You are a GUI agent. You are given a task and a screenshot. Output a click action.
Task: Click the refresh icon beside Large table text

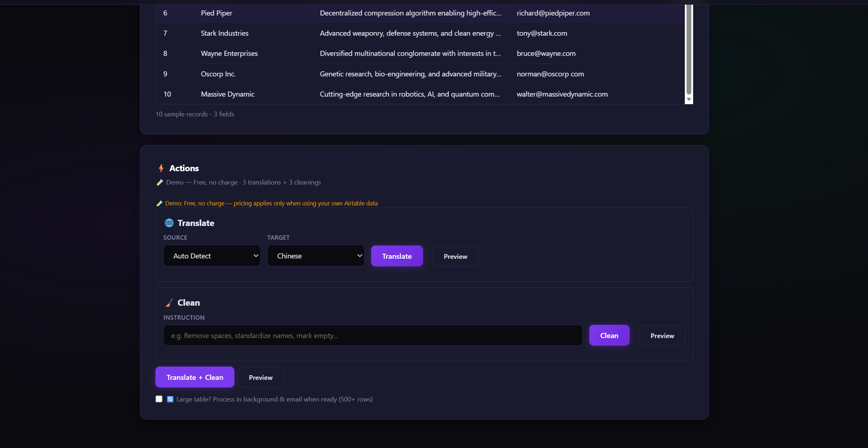pyautogui.click(x=170, y=399)
